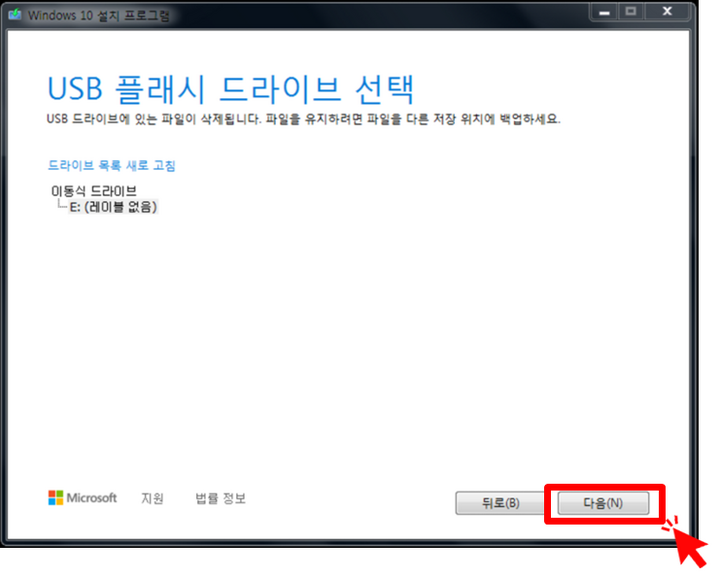720x577 pixels.
Task: Maximize the setup window
Action: point(631,12)
